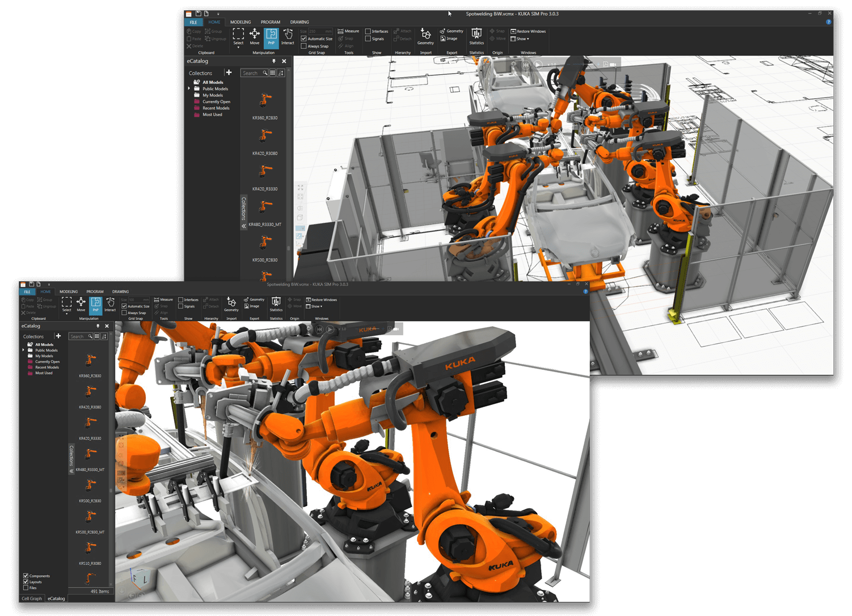Image resolution: width=852 pixels, height=616 pixels.
Task: Pin the eCatalog panel in the front window
Action: [98, 326]
